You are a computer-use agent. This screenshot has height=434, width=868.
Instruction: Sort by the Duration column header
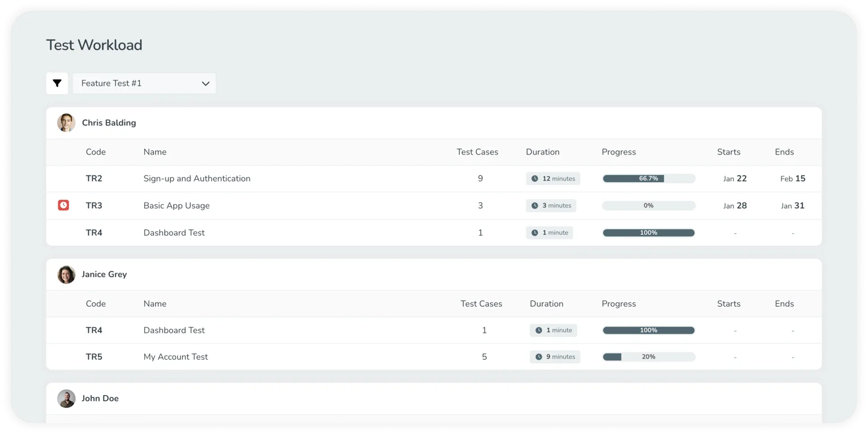pos(542,152)
